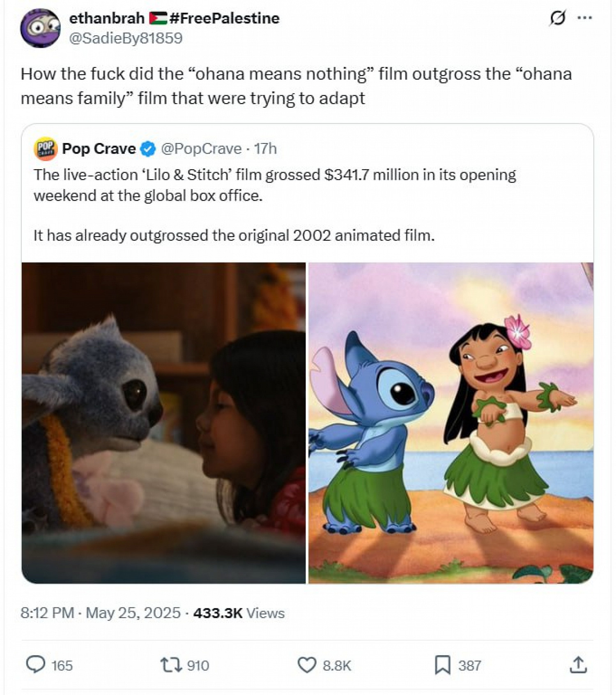Click the retweet icon
The image size is (616, 695).
point(171,665)
